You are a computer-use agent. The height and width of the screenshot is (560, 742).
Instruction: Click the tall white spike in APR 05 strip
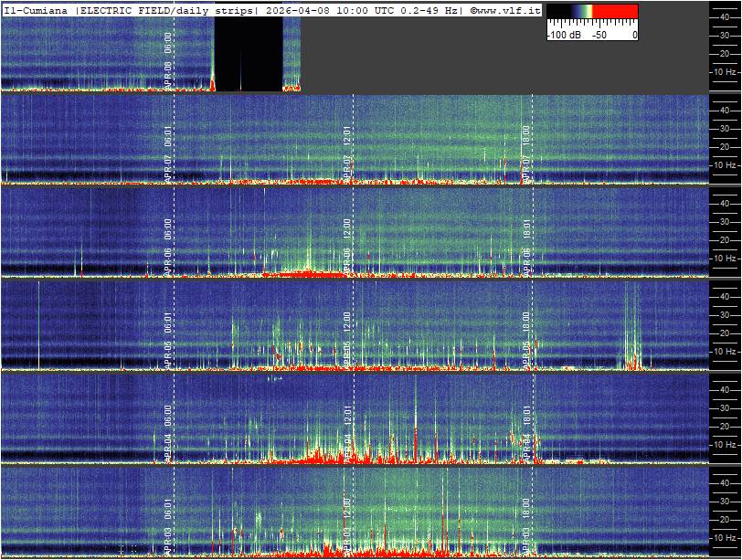(x=38, y=324)
